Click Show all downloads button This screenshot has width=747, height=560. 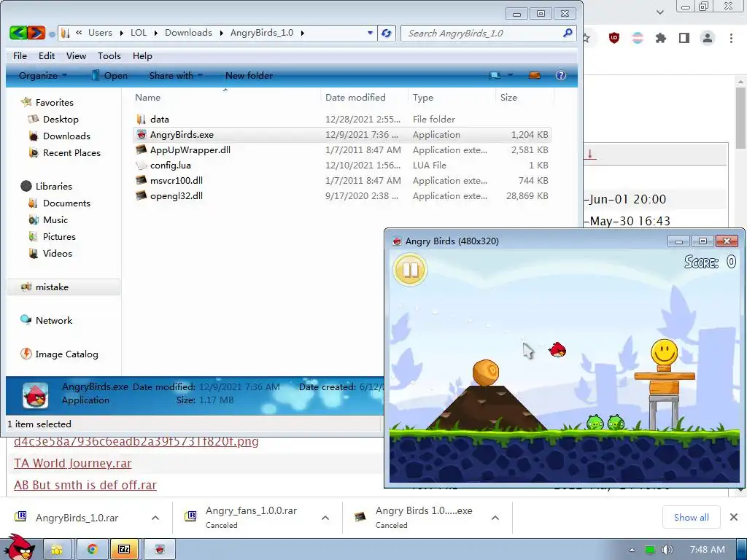click(691, 517)
